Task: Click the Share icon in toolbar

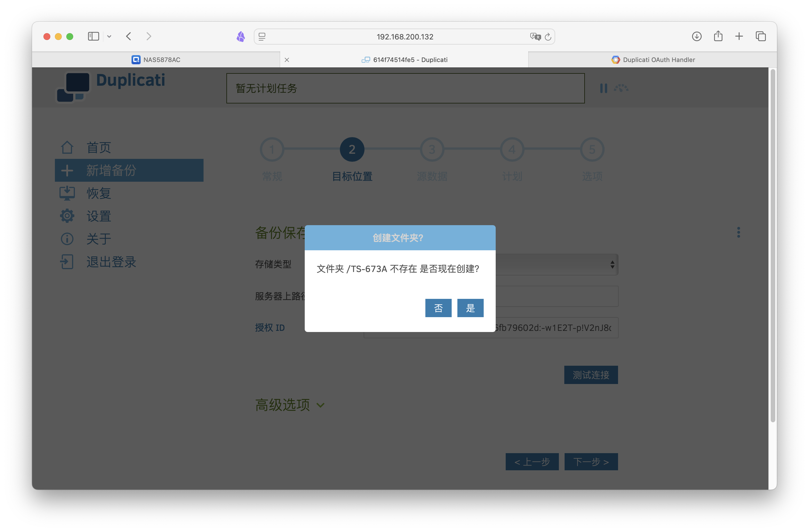Action: point(718,36)
